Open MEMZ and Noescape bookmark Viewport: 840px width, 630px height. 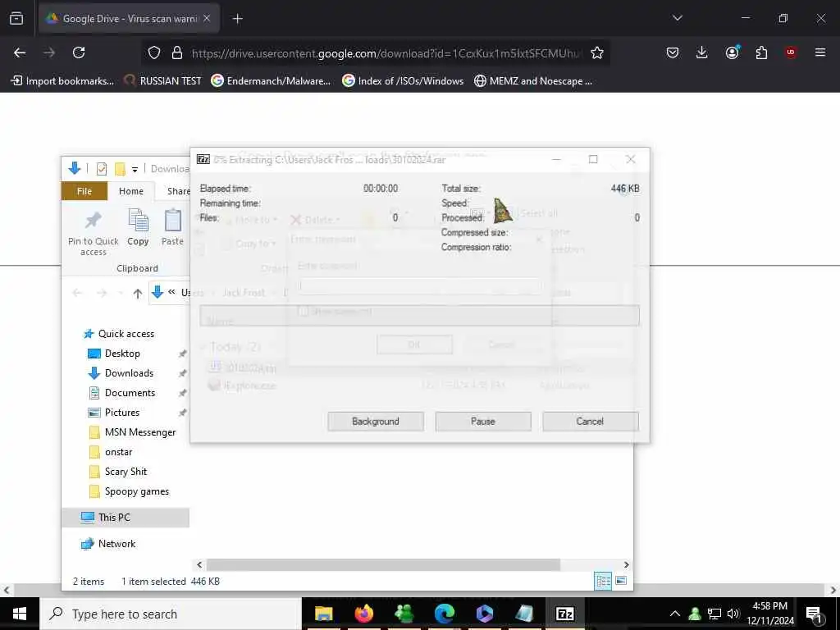(x=533, y=81)
